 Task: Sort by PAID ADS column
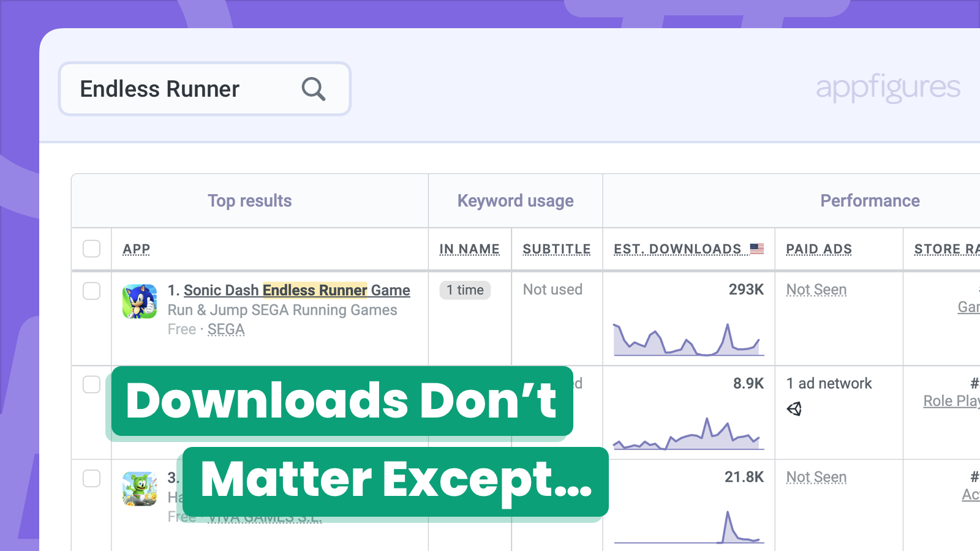(x=819, y=249)
